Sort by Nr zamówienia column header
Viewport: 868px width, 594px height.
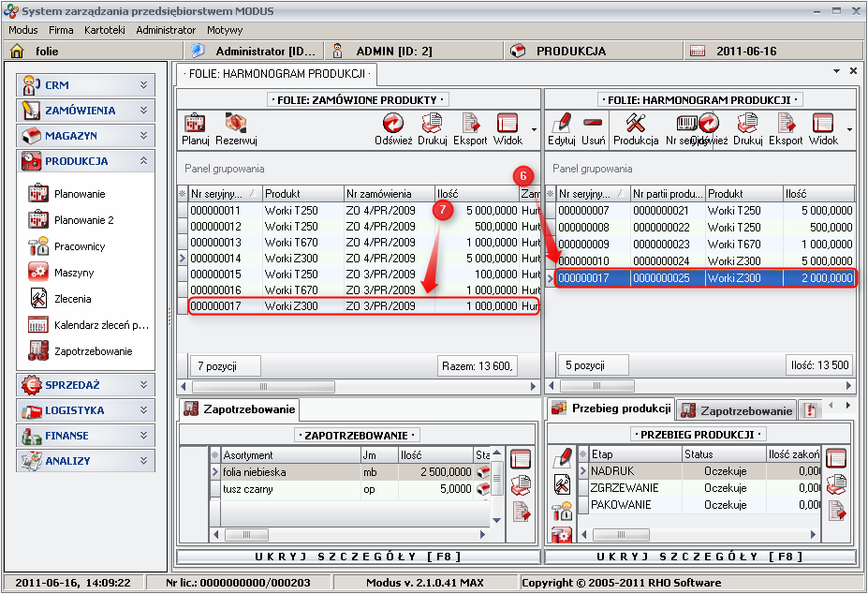pyautogui.click(x=388, y=194)
